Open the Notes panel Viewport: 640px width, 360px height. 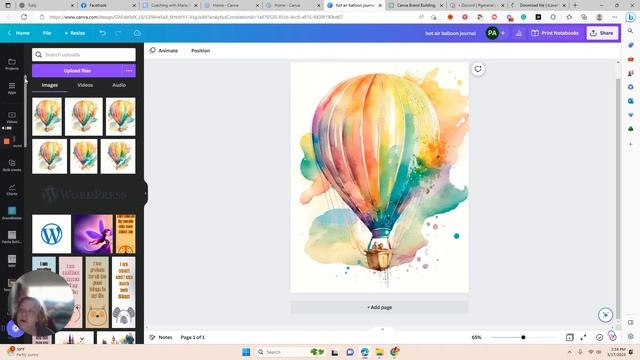pos(161,337)
